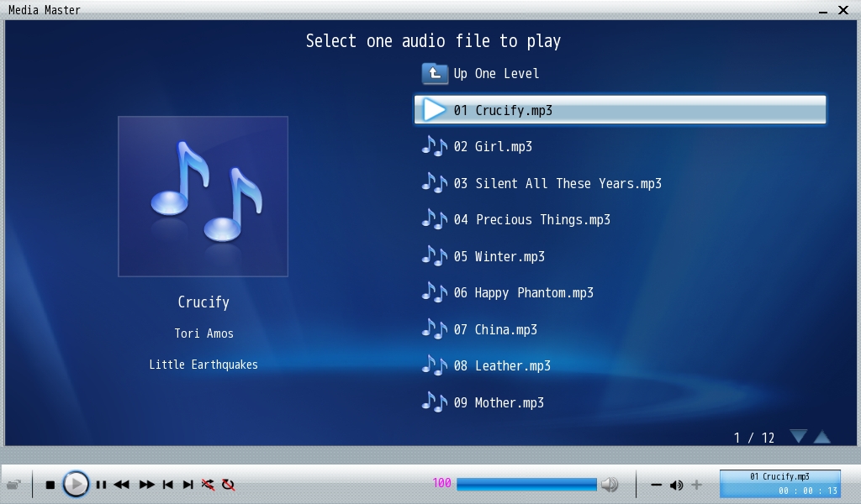Click the rewind icon
Image resolution: width=861 pixels, height=504 pixels.
point(122,485)
